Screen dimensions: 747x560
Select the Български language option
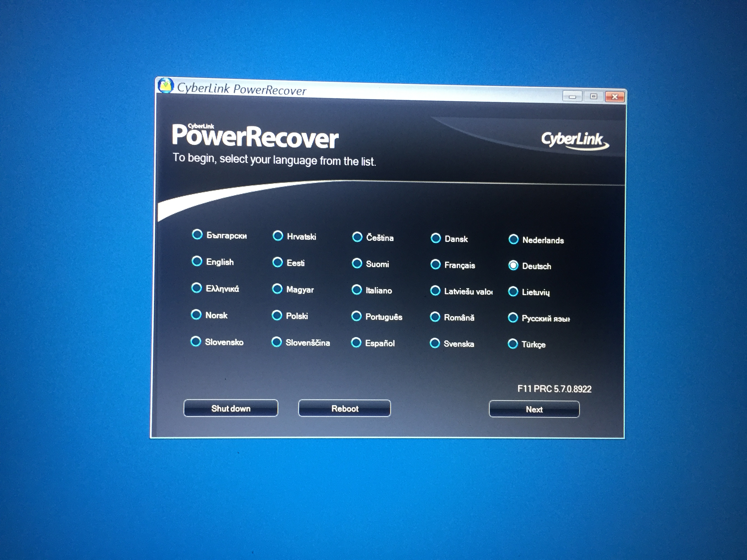(x=197, y=235)
